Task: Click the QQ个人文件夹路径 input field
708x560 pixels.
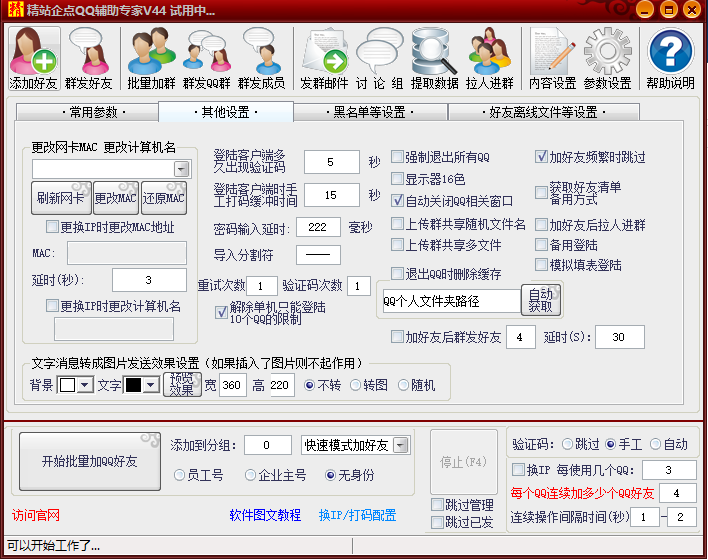Action: coord(452,301)
